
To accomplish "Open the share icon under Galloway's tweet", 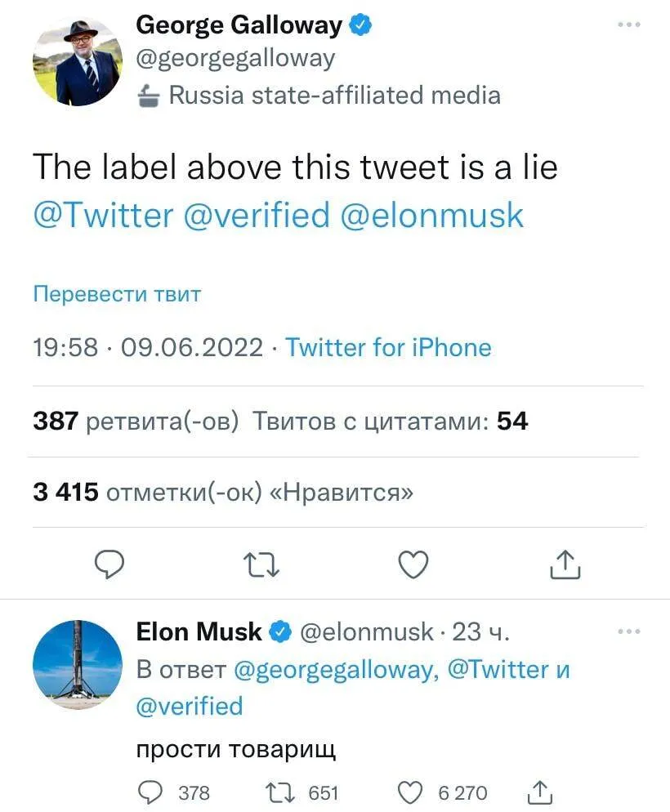I will (565, 564).
